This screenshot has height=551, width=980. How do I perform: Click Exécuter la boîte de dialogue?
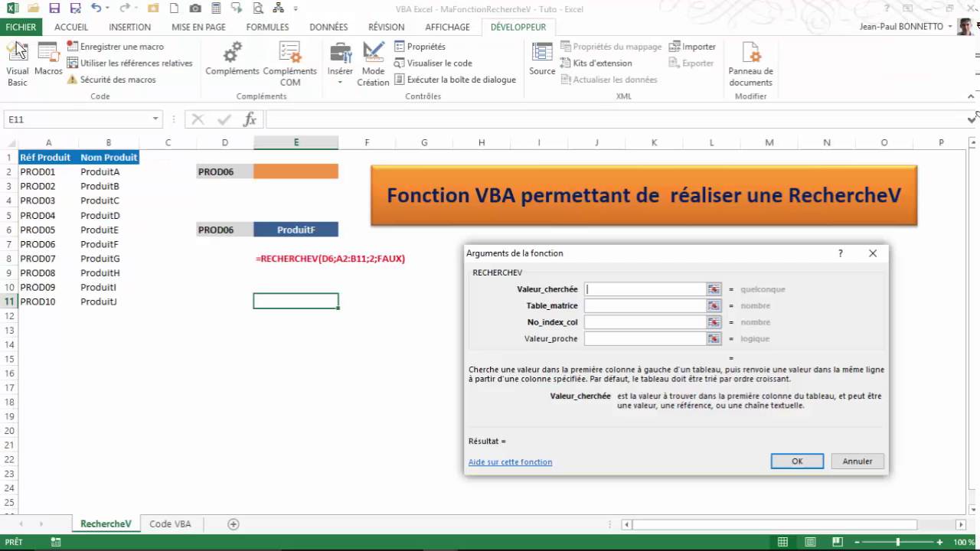click(455, 80)
